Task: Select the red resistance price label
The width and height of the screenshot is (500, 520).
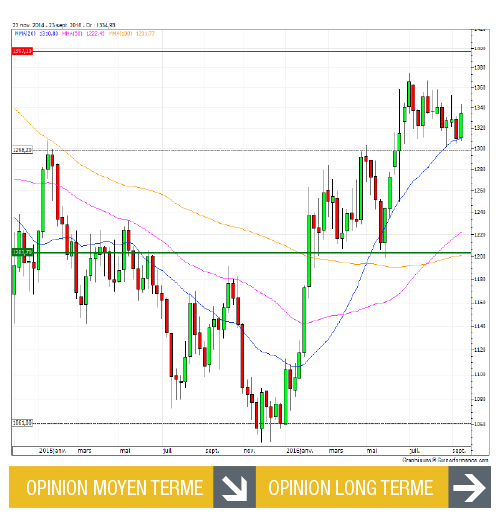Action: coord(22,51)
